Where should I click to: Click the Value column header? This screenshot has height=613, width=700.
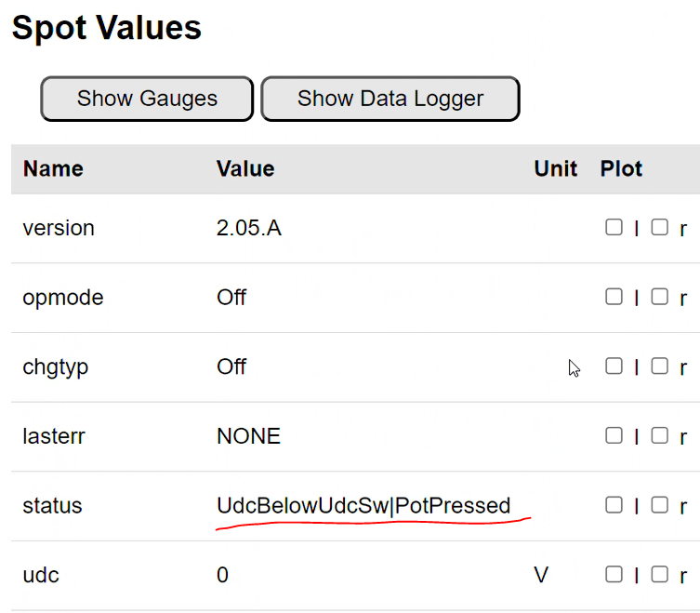point(245,168)
